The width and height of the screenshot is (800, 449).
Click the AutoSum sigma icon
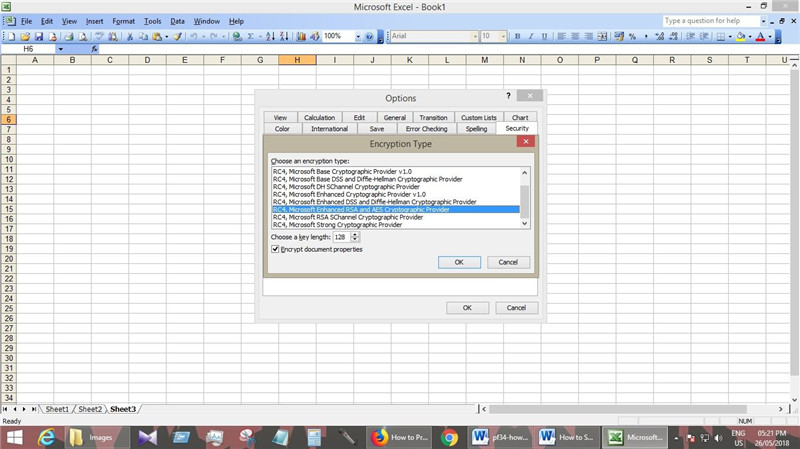(x=251, y=36)
